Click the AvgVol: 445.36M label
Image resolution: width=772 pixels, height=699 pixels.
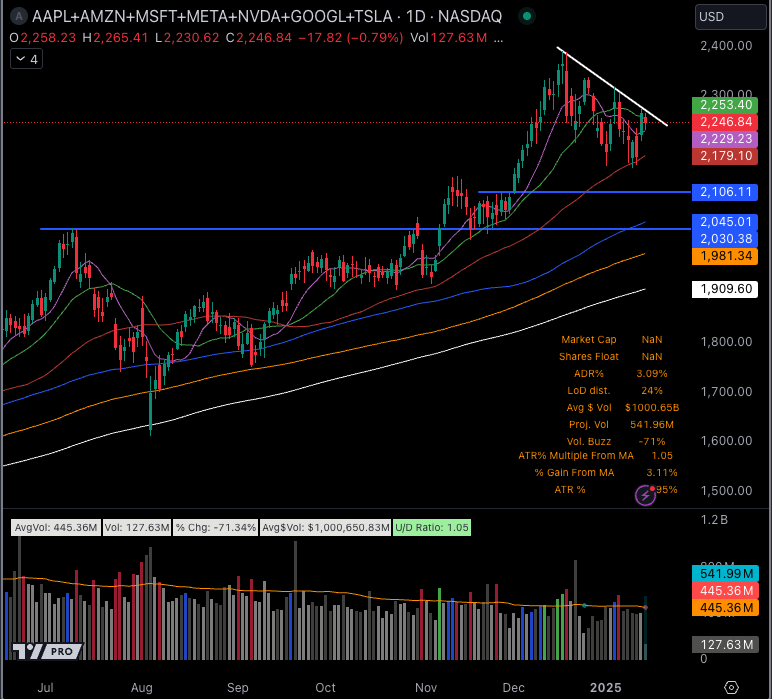(x=56, y=528)
